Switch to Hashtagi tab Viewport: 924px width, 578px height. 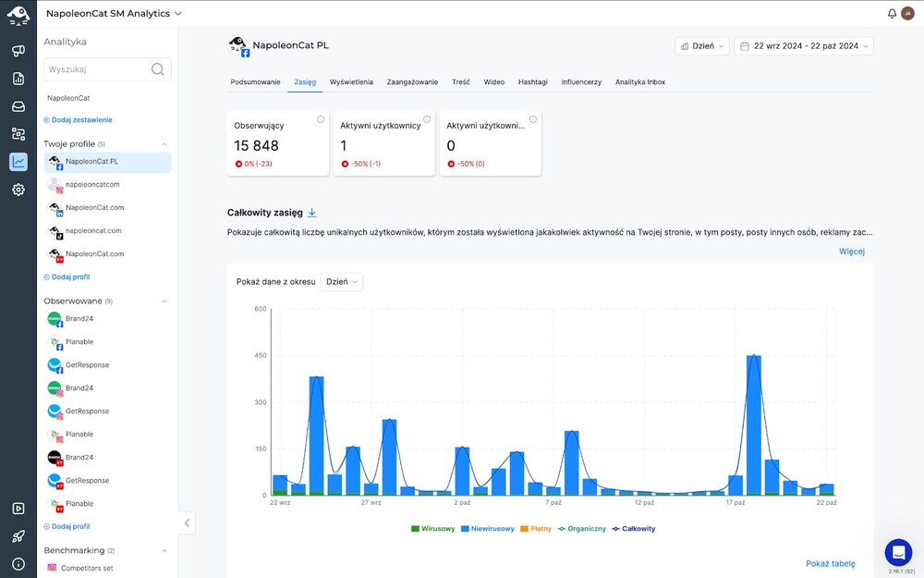(x=533, y=82)
